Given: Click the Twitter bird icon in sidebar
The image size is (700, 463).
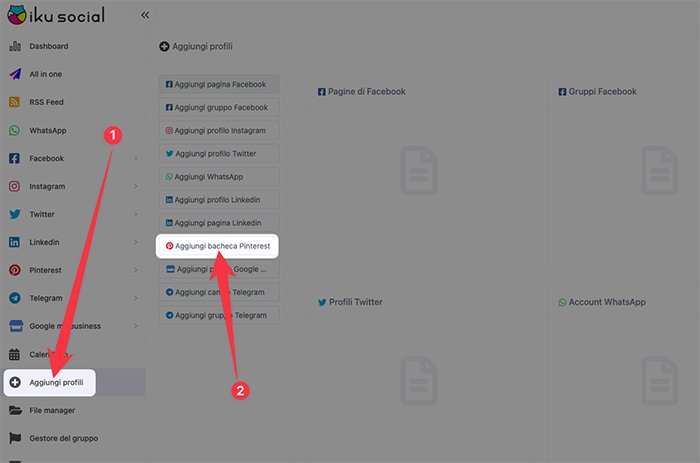Looking at the screenshot, I should (x=15, y=214).
